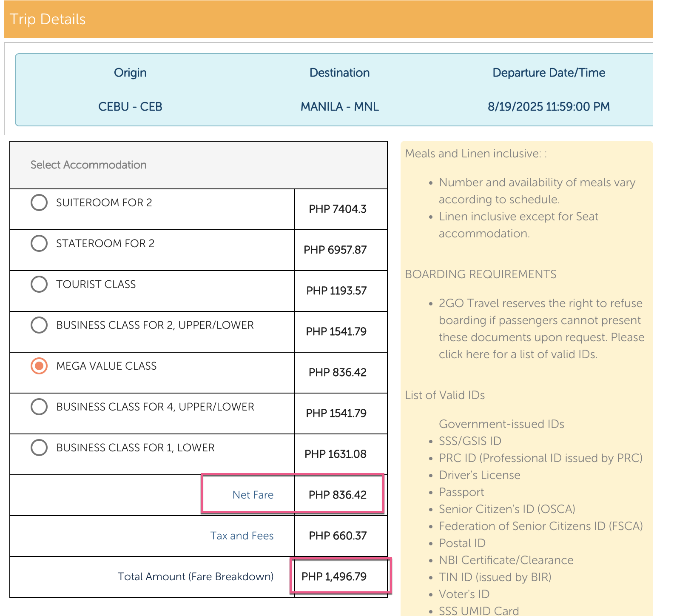
Task: Select Business Class for 1, Lower radio
Action: (39, 448)
